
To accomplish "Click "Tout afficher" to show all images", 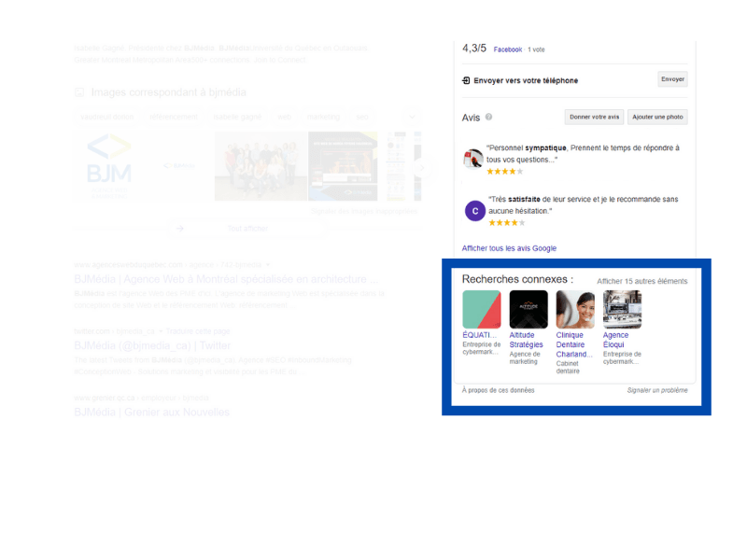I will [x=248, y=229].
